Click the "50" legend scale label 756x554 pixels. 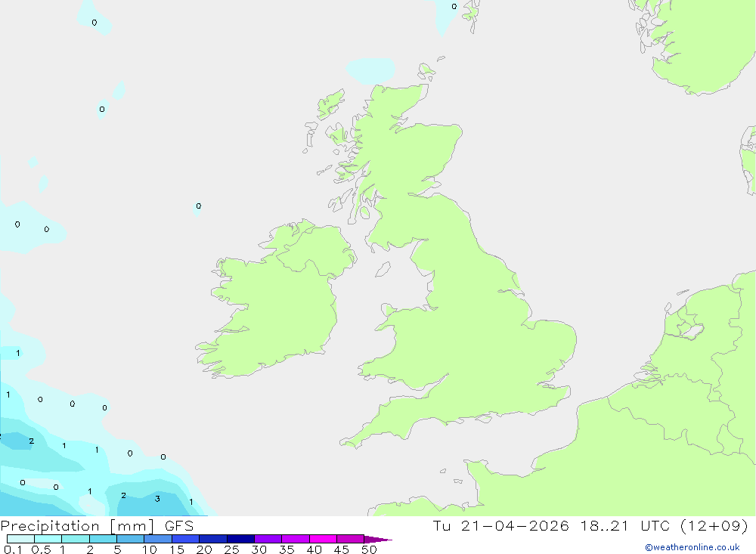tap(369, 549)
